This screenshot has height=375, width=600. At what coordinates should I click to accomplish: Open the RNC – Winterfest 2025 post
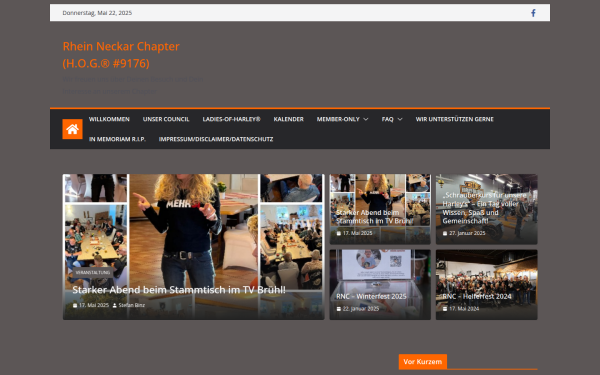371,296
